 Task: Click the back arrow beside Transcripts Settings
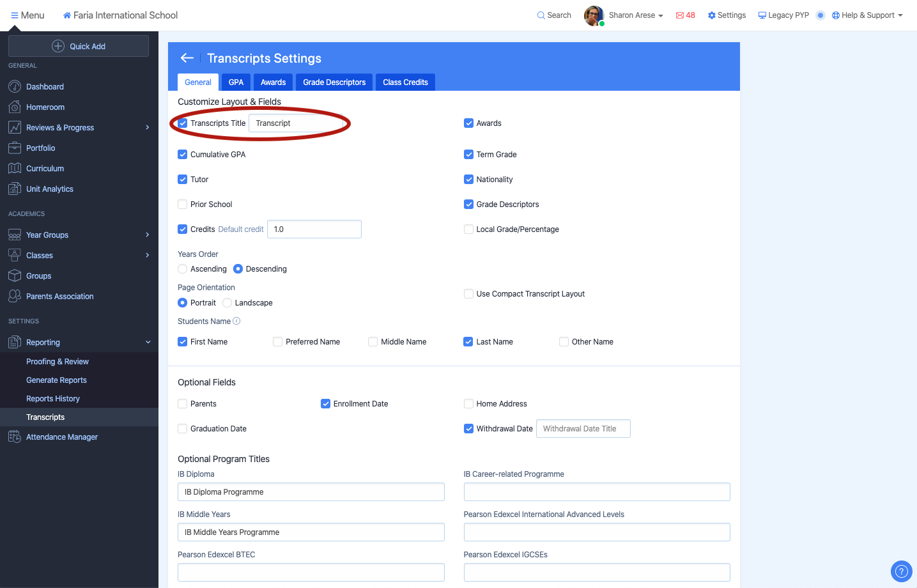click(x=187, y=58)
